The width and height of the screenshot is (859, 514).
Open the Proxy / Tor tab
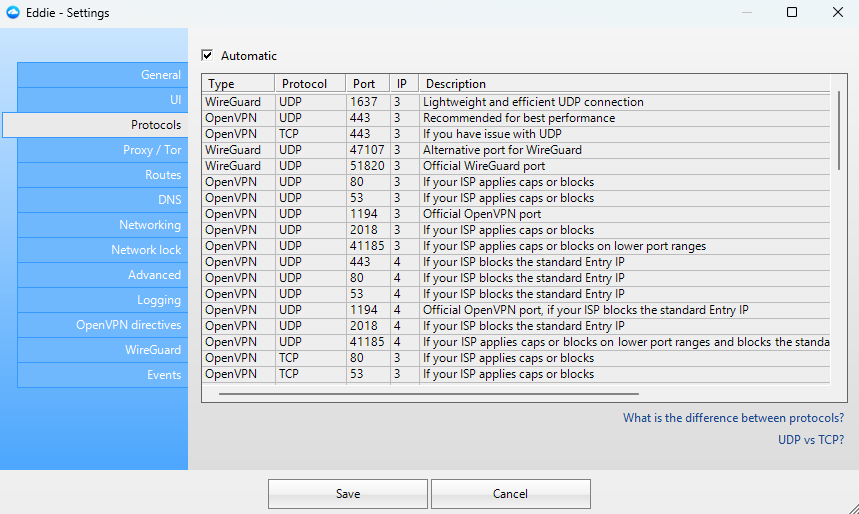coord(102,150)
